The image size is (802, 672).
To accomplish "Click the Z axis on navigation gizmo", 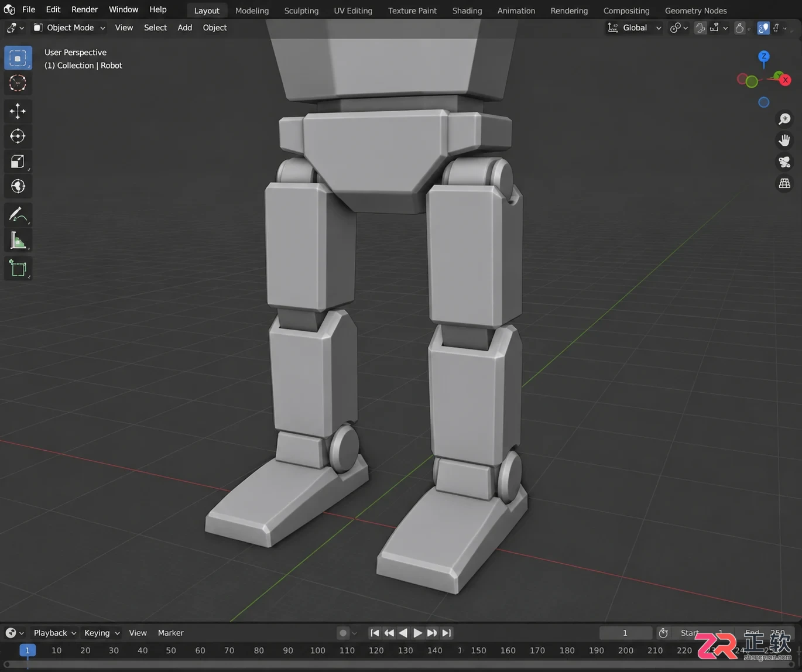I will click(763, 56).
